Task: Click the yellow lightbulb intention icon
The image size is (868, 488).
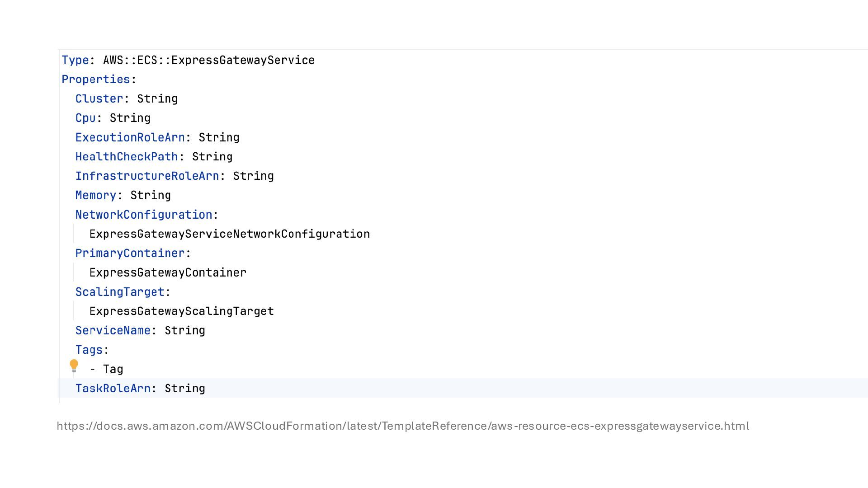Action: point(74,365)
